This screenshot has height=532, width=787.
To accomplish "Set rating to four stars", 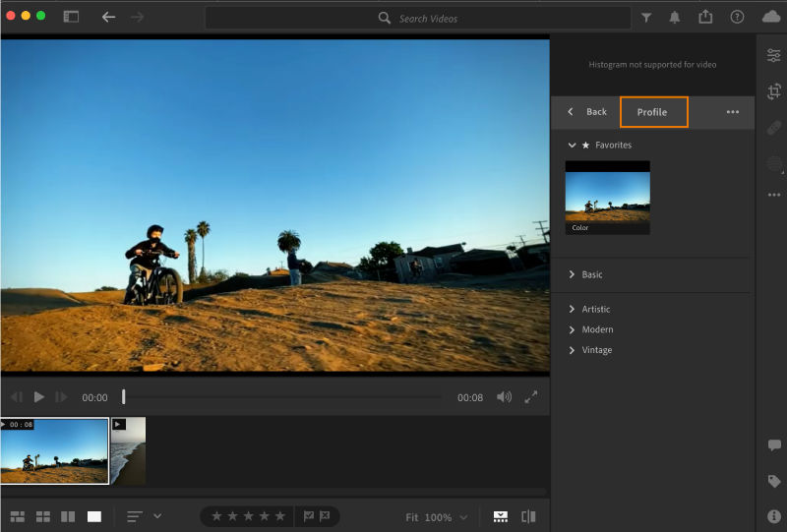I will [x=265, y=516].
